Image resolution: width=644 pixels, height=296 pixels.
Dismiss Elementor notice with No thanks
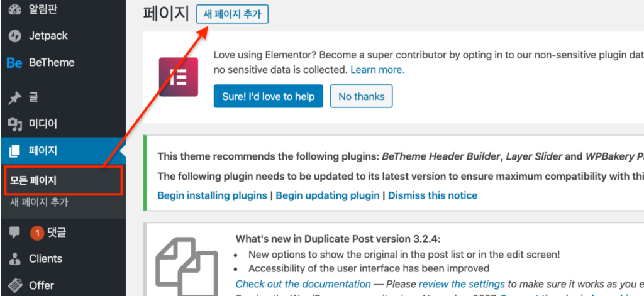point(361,97)
